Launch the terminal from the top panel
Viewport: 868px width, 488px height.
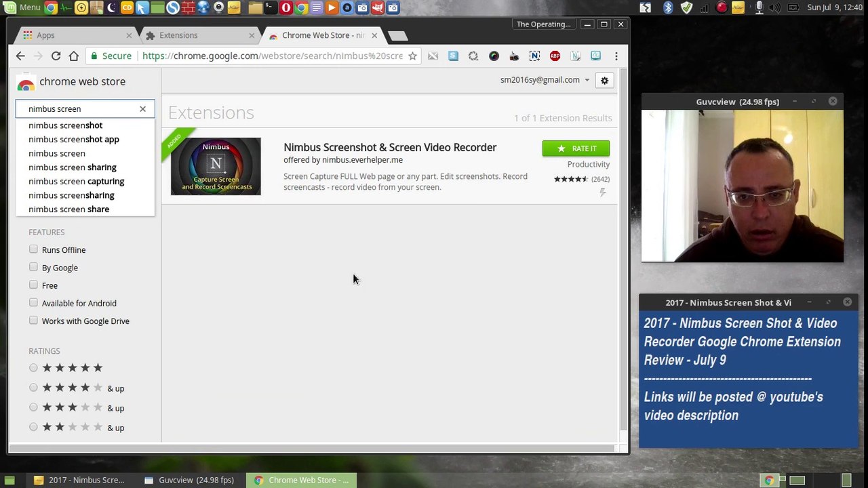coord(270,8)
